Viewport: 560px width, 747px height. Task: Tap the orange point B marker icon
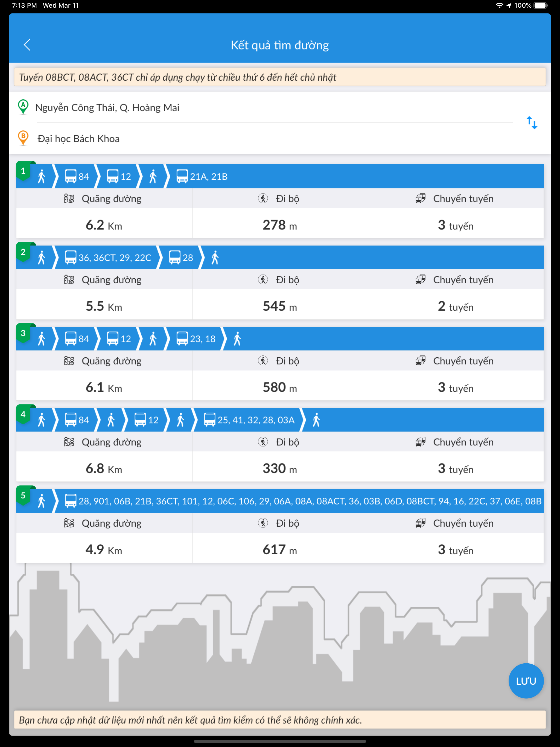(x=23, y=138)
